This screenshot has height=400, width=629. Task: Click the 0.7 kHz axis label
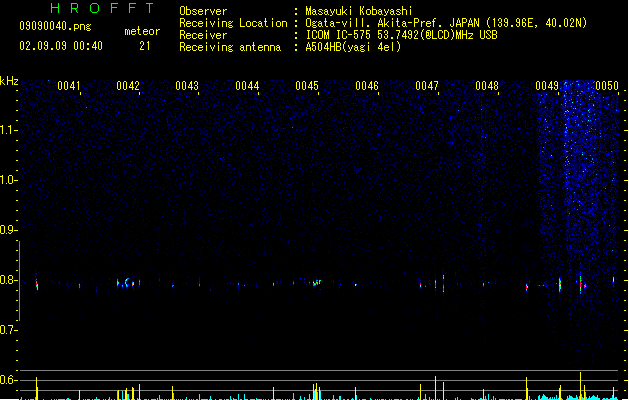[x=8, y=330]
